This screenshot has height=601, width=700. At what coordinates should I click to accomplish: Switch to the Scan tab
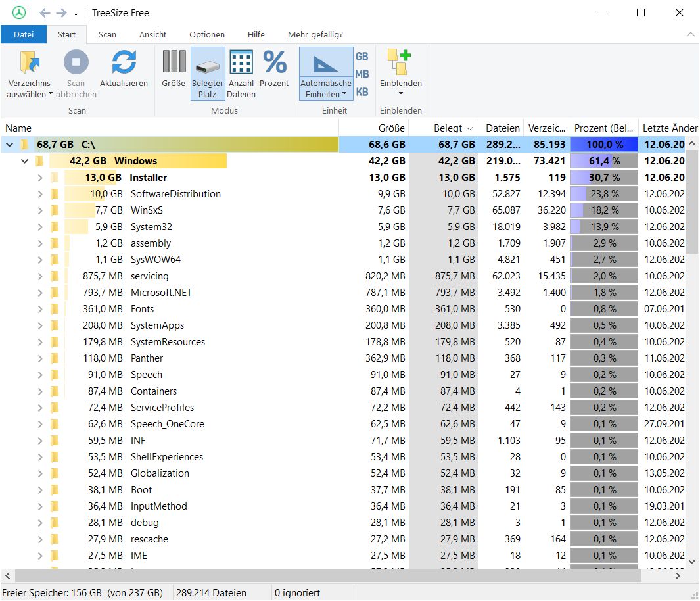[x=107, y=34]
